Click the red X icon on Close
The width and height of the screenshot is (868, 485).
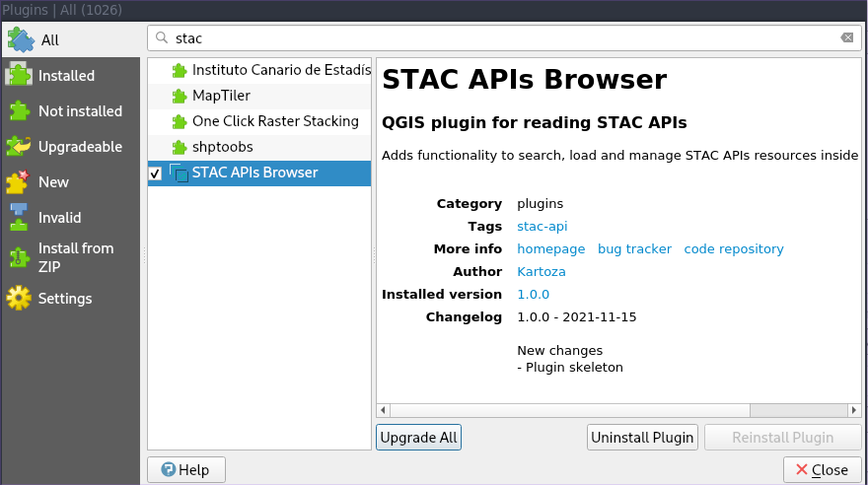[802, 469]
